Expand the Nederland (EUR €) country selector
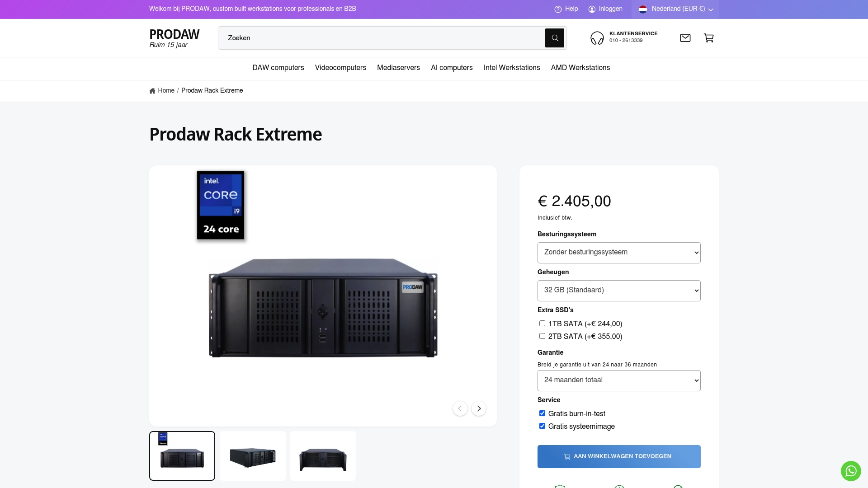This screenshot has height=488, width=868. [x=675, y=9]
